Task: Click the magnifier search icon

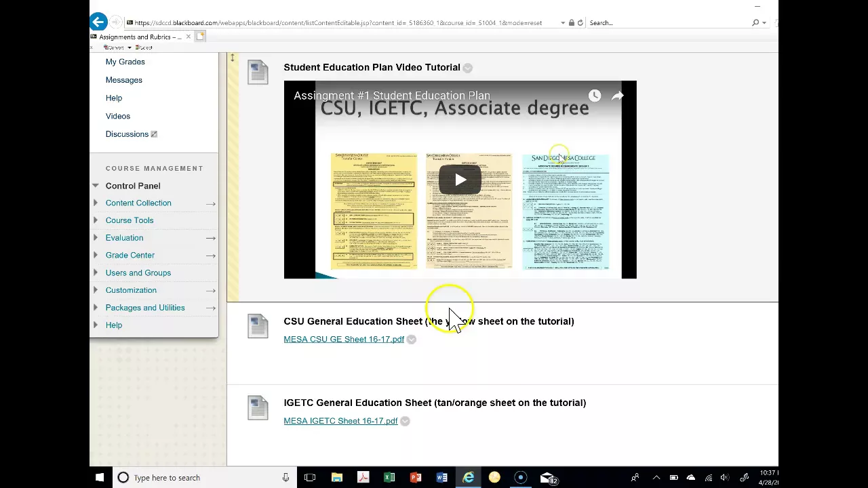Action: [x=755, y=23]
